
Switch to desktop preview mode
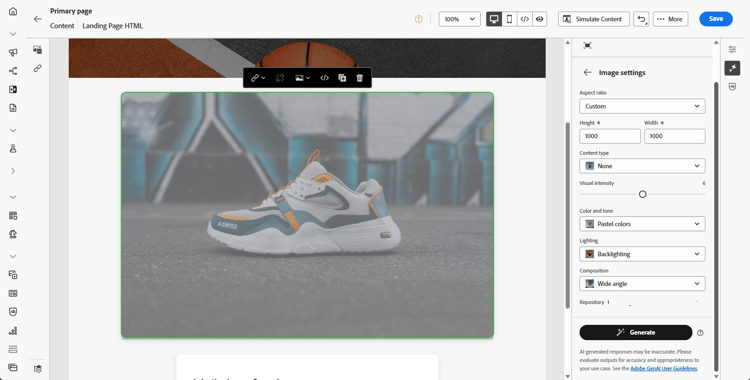[494, 19]
